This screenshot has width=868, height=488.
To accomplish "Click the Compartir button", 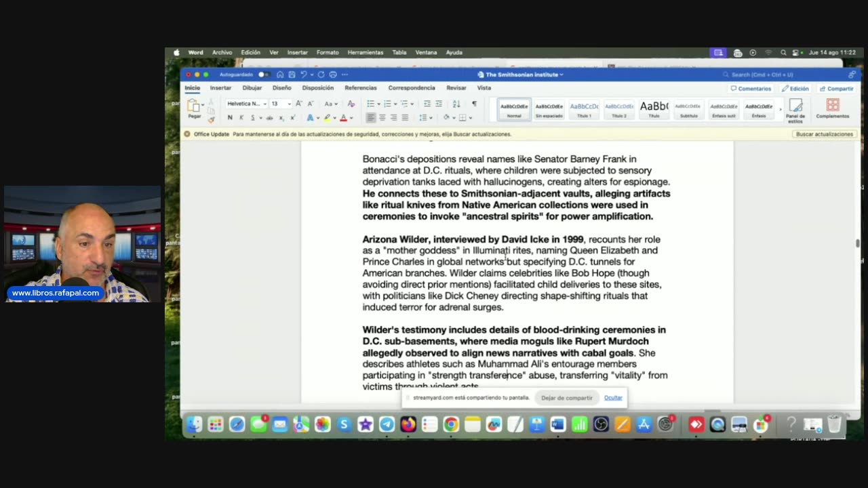I will point(836,89).
